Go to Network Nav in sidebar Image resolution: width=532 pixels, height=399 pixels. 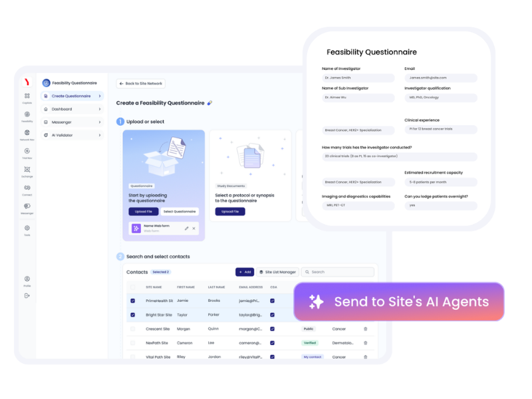pos(27,132)
